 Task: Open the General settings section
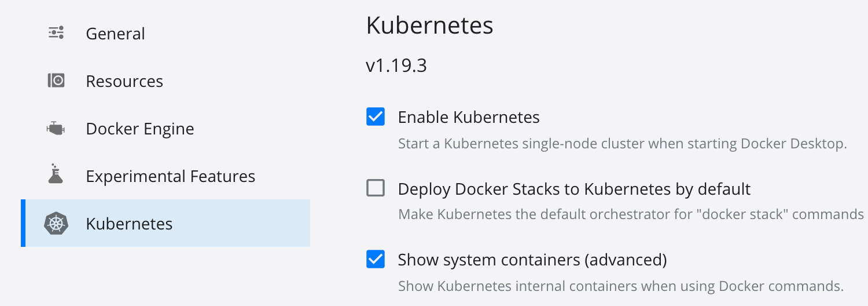115,34
